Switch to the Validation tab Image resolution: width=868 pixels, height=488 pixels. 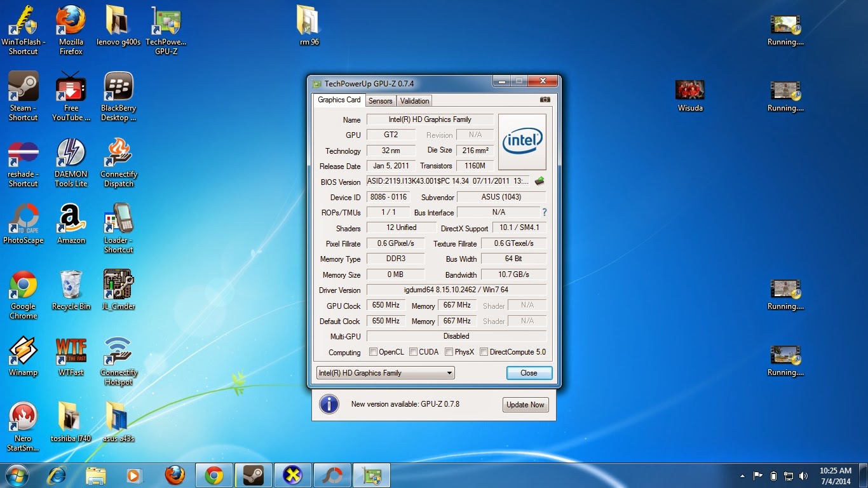click(x=414, y=100)
